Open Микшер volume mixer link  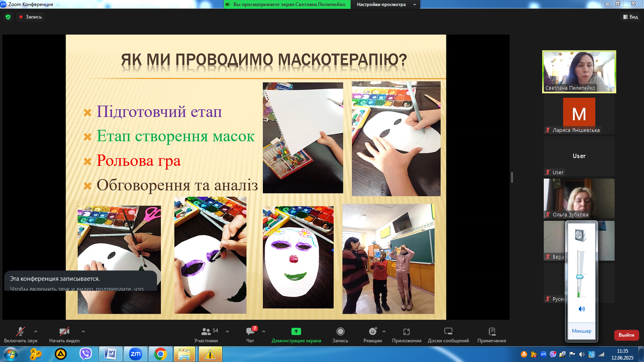[582, 331]
